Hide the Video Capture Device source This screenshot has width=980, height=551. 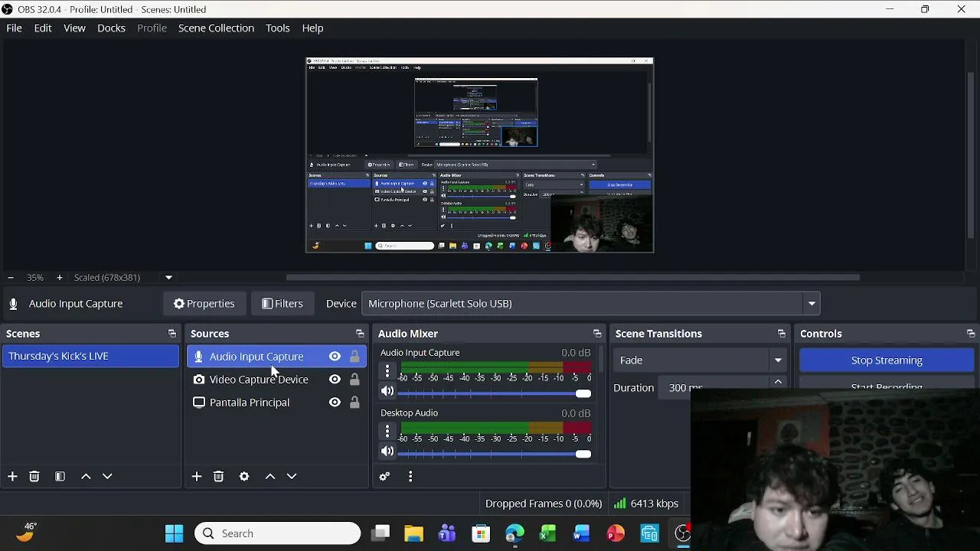click(335, 380)
